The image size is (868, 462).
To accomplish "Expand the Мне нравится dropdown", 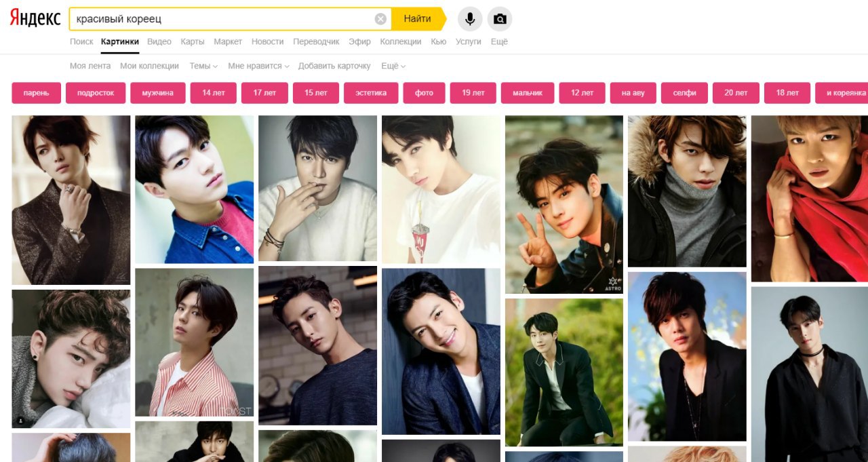I will tap(258, 66).
